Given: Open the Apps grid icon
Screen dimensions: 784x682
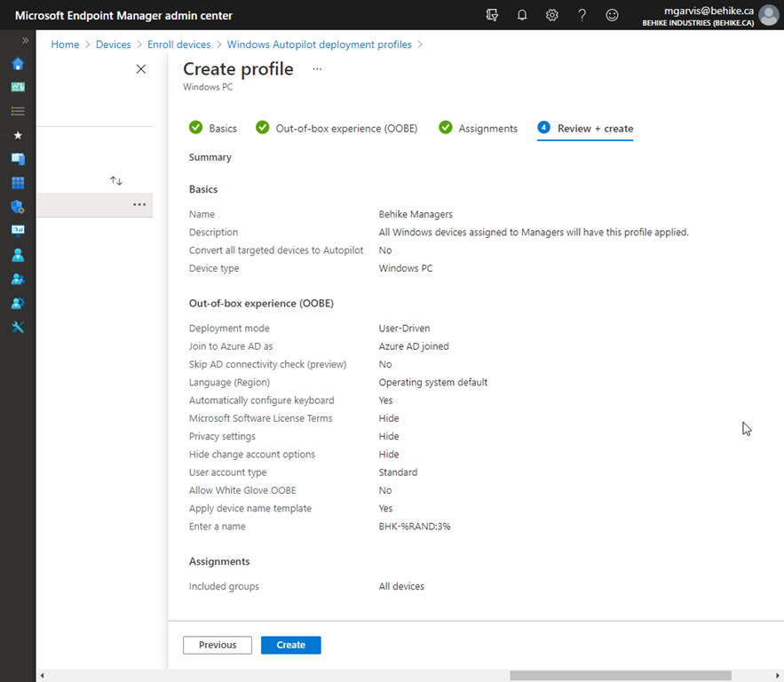Looking at the screenshot, I should (x=17, y=182).
